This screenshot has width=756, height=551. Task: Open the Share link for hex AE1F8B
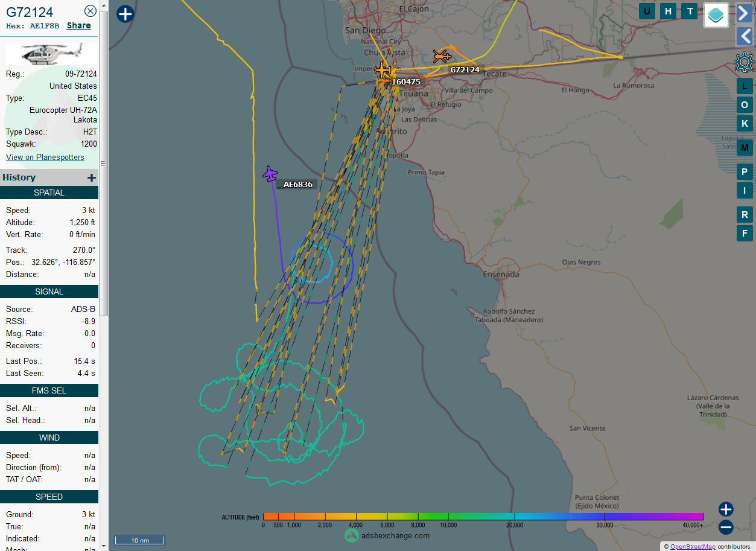[78, 25]
